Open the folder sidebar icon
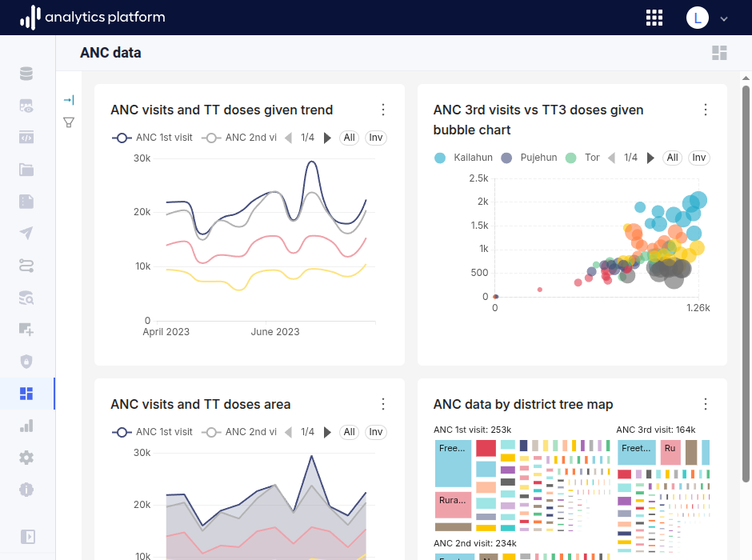 pos(26,170)
